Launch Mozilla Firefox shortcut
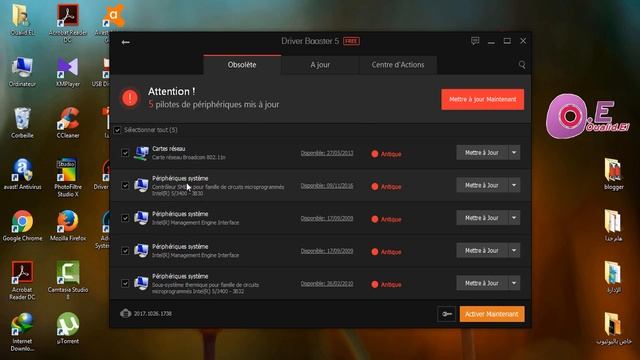 (x=68, y=226)
